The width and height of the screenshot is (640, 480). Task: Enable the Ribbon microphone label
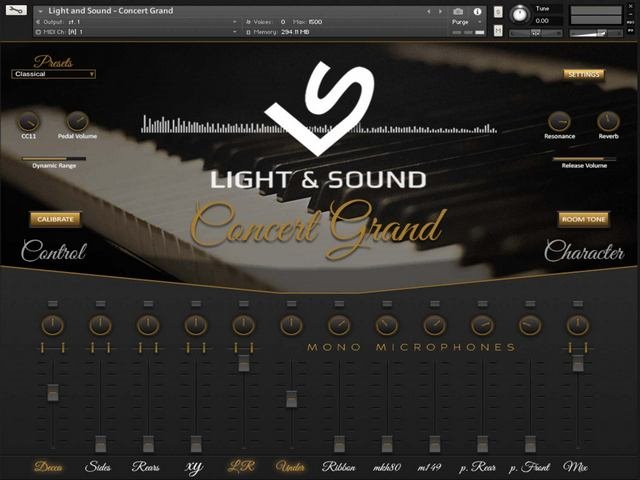click(x=339, y=466)
